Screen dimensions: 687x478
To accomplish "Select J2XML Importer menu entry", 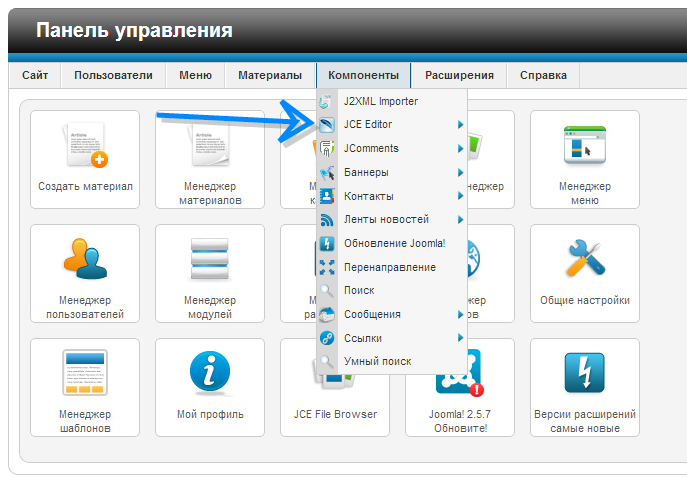I will [380, 101].
